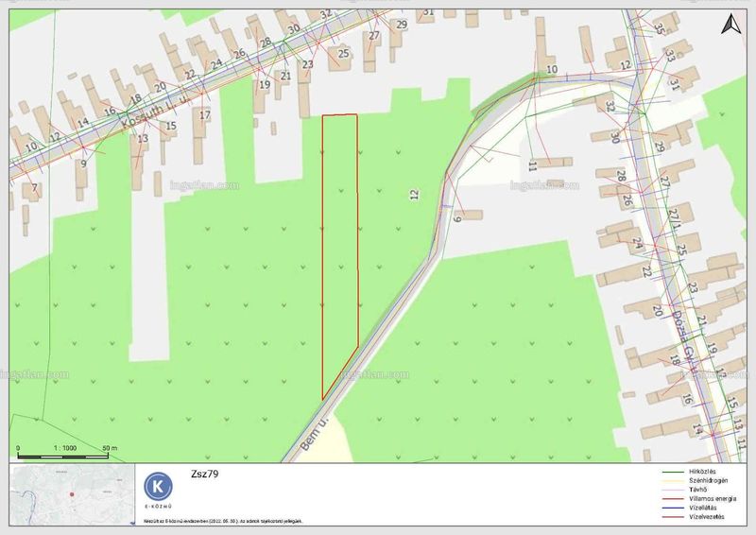Click the Távhő legend label
Viewport: 756px width, 535px height.
point(698,490)
